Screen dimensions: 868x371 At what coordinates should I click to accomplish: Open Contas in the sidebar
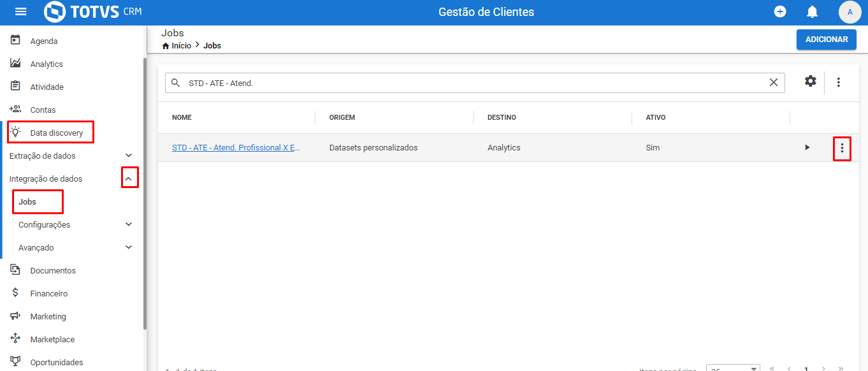point(43,110)
